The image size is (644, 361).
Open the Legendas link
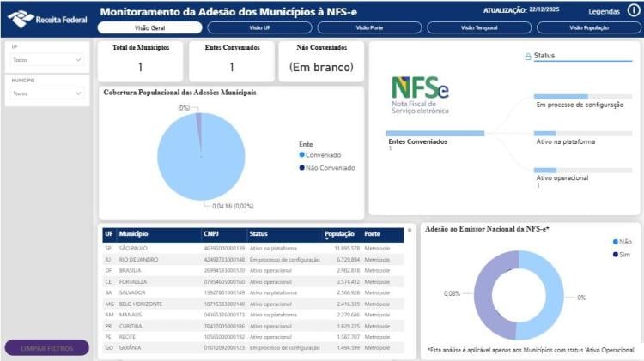click(604, 11)
